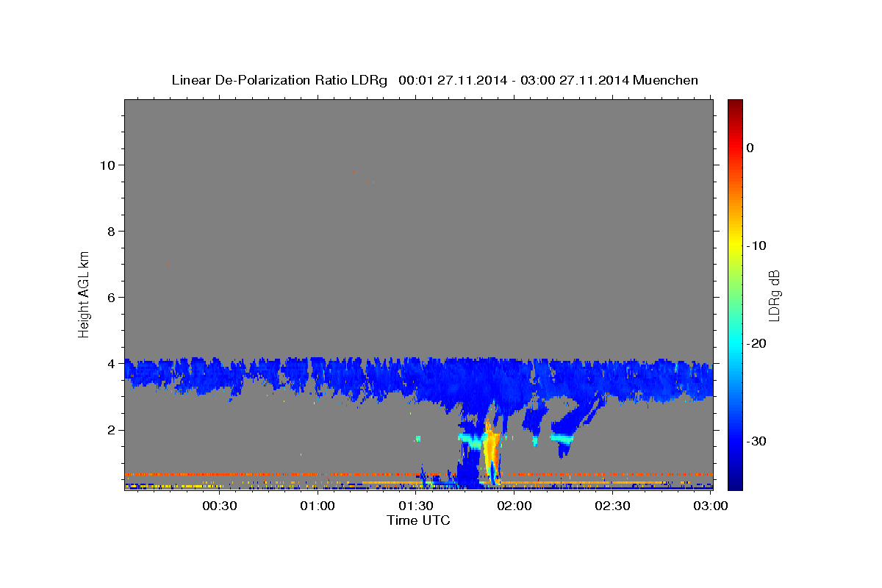Select the 02:00 time tick label
This screenshot has width=882, height=588.
point(514,506)
